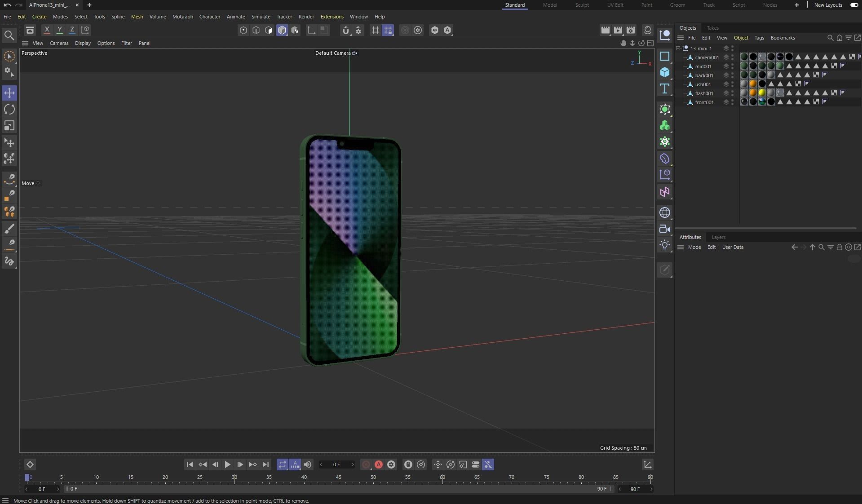Viewport: 862px width, 504px height.
Task: Add a Camera object
Action: coord(665,229)
